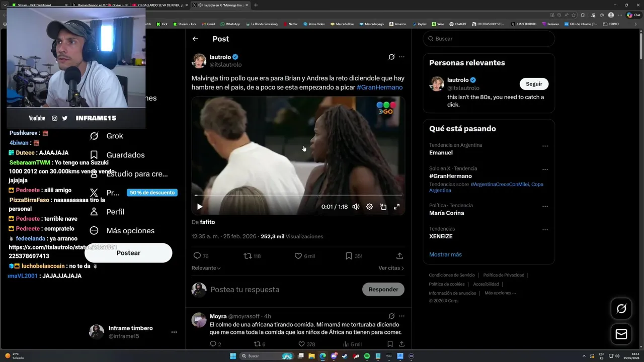The height and width of the screenshot is (362, 644).
Task: Open options for María Corina trend
Action: (545, 207)
